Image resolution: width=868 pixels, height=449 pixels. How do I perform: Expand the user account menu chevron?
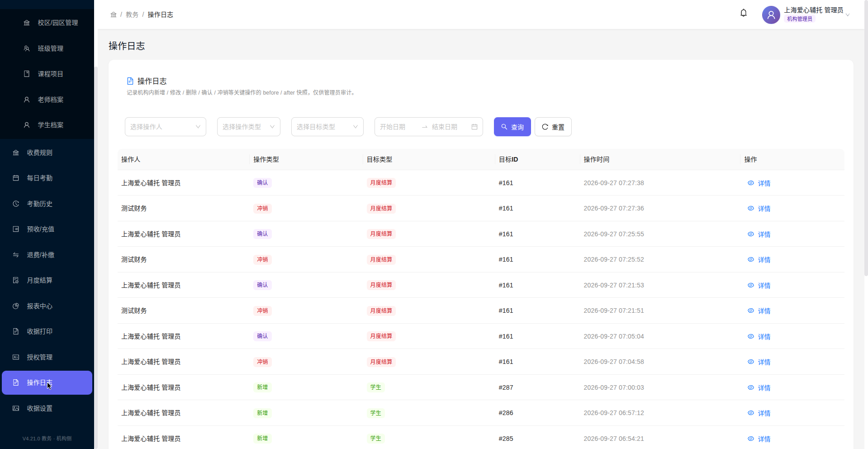[848, 15]
